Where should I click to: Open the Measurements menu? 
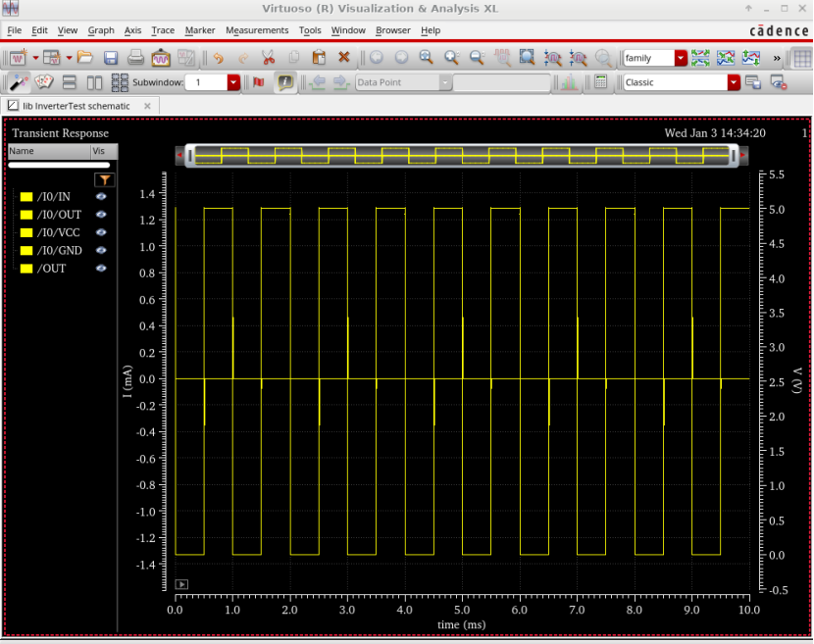(257, 30)
